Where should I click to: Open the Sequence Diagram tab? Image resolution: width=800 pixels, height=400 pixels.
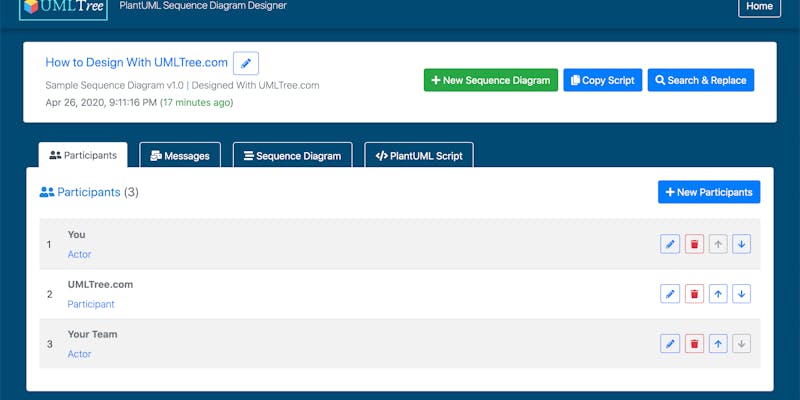click(292, 156)
